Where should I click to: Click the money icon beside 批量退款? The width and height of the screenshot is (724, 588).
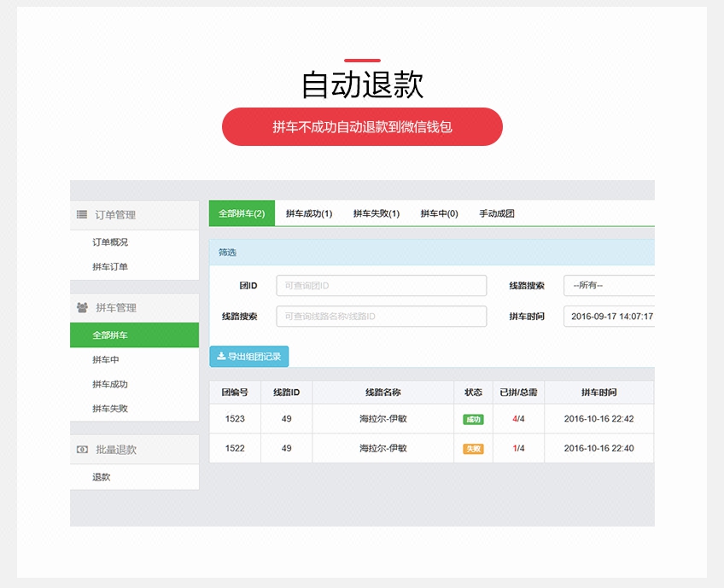(x=82, y=450)
